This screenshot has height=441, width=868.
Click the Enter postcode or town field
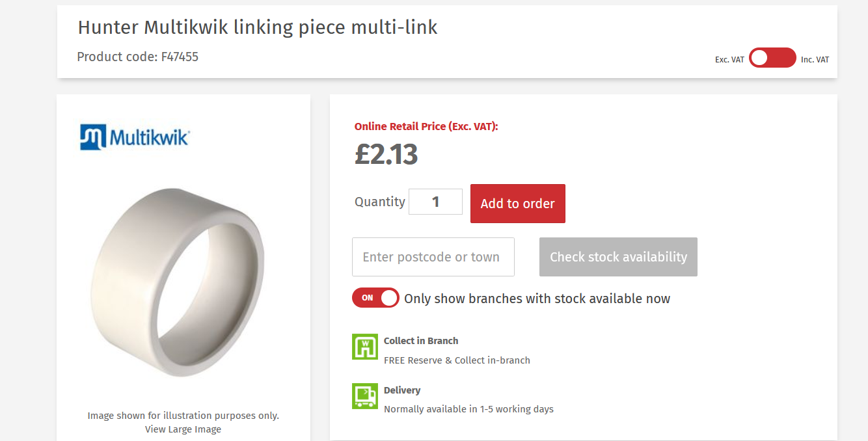point(433,257)
